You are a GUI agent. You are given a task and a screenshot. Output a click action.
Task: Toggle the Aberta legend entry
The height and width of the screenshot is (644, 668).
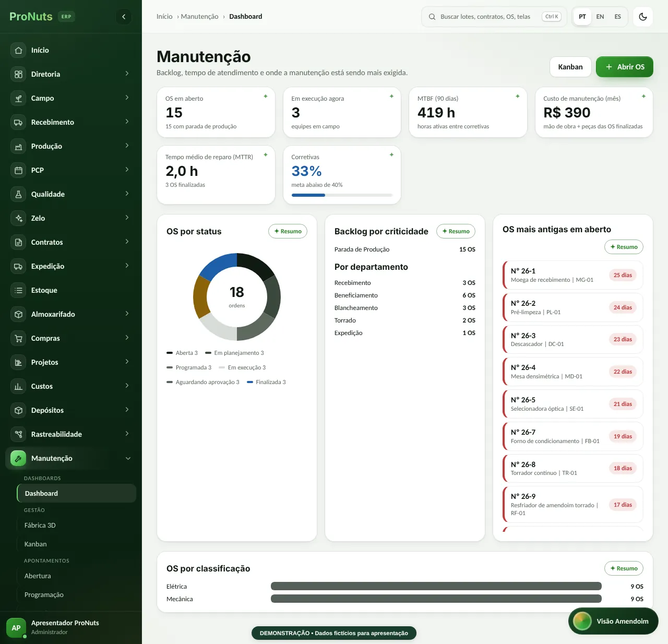tap(182, 353)
